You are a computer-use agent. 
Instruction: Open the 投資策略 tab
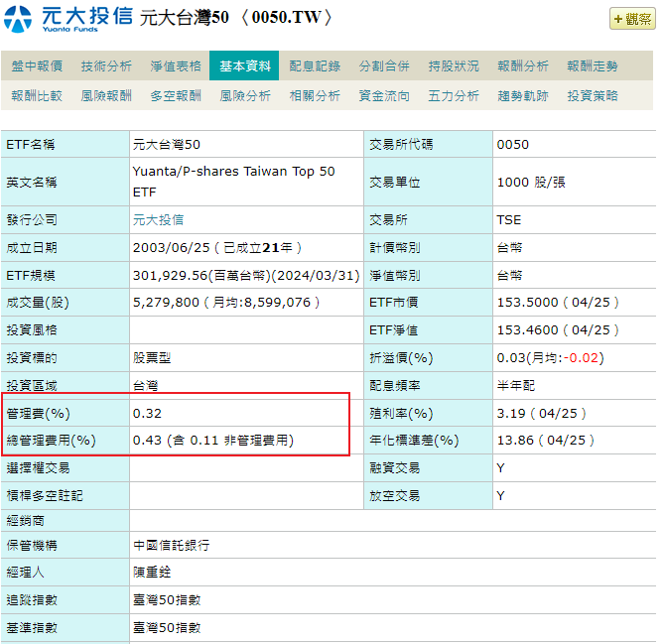593,95
